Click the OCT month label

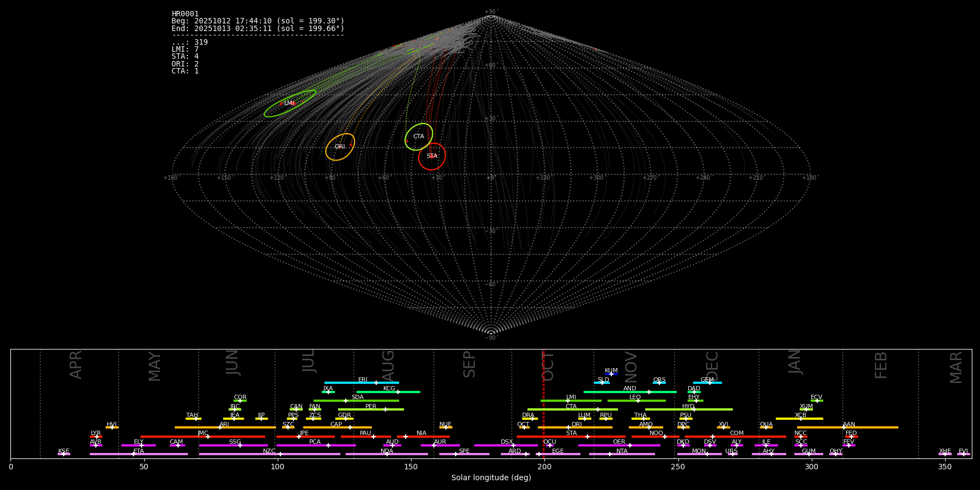[x=548, y=366]
